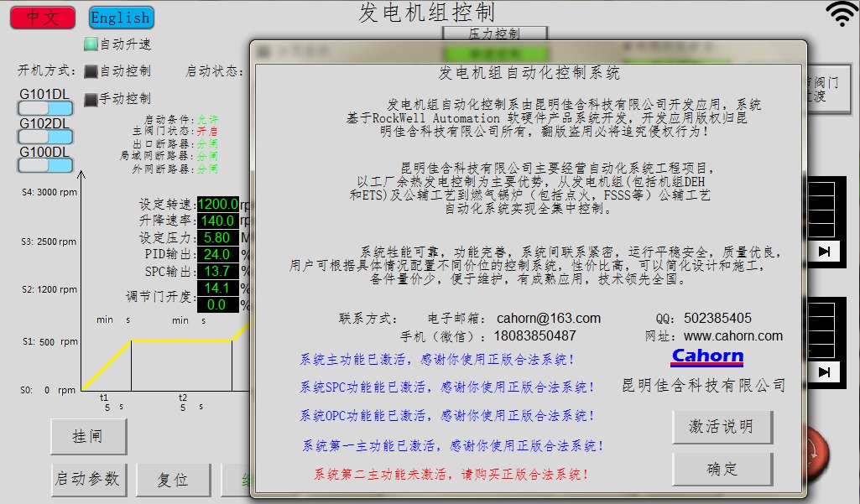Click the upper skip-to-end arrow icon
Image resolution: width=860 pixels, height=504 pixels.
tap(824, 251)
